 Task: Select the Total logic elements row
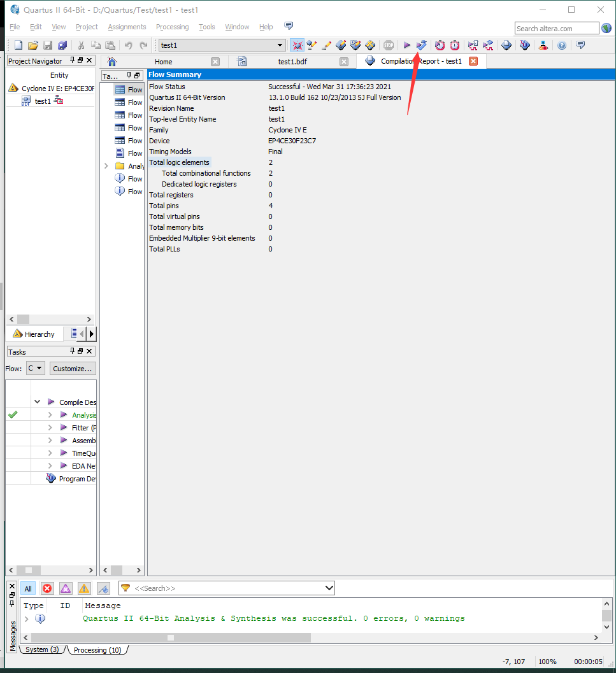point(179,162)
